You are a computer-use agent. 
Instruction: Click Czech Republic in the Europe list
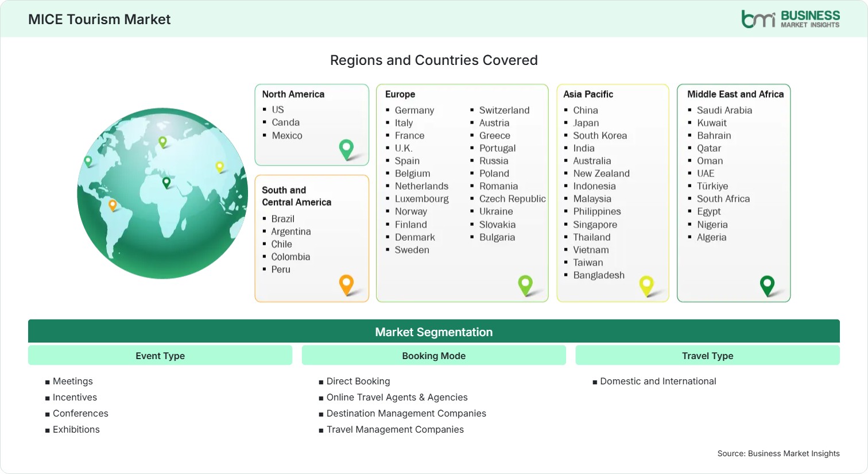click(513, 199)
